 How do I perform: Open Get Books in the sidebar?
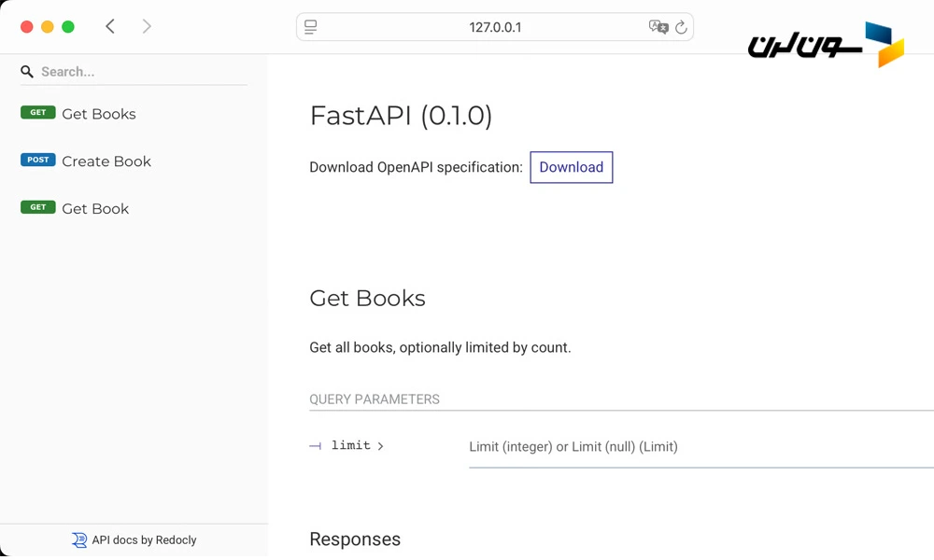click(x=99, y=114)
